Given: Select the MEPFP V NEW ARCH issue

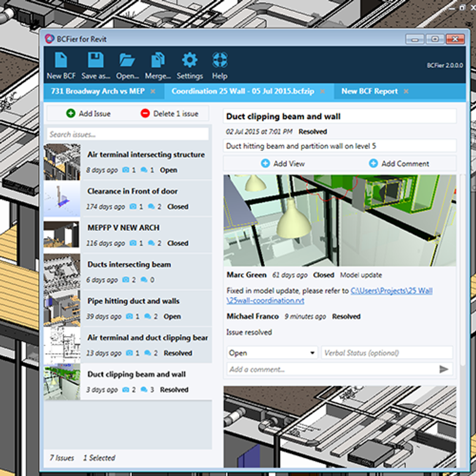Looking at the screenshot, I should (128, 235).
